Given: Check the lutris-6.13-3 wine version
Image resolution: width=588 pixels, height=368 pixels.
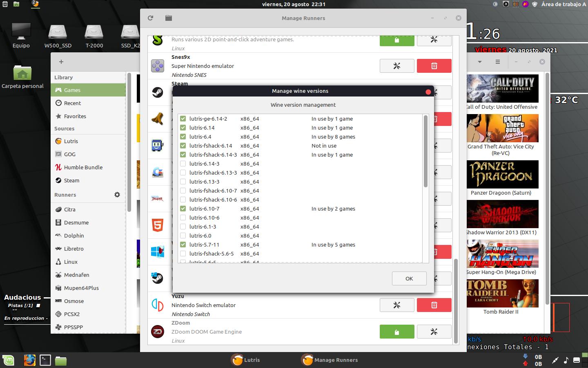Looking at the screenshot, I should click(183, 182).
